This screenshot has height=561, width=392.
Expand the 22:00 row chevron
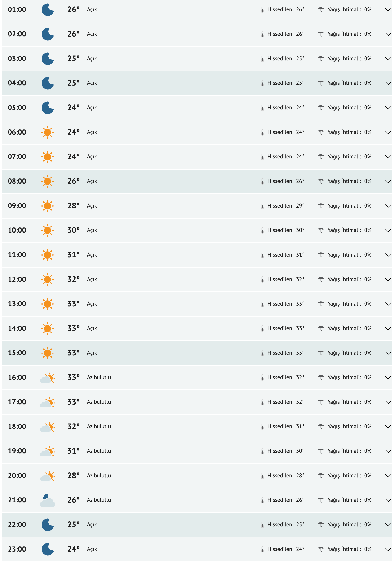[388, 525]
